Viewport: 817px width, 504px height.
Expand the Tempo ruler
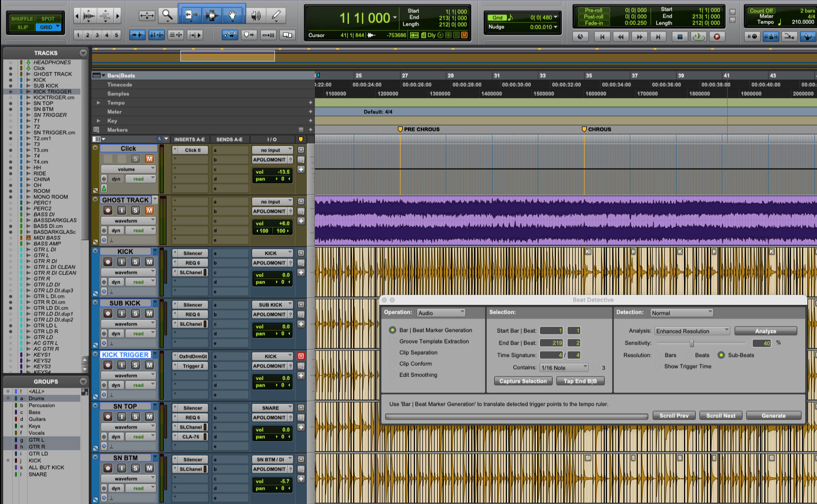coord(98,103)
